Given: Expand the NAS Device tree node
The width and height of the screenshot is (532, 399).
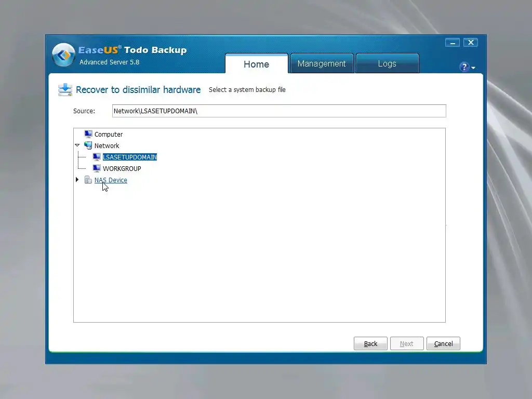Looking at the screenshot, I should tap(77, 179).
